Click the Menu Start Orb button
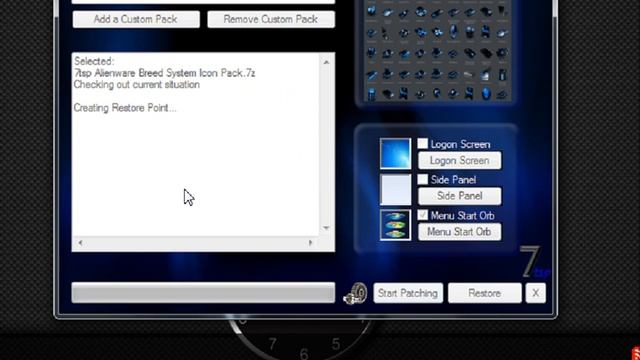 (x=460, y=232)
